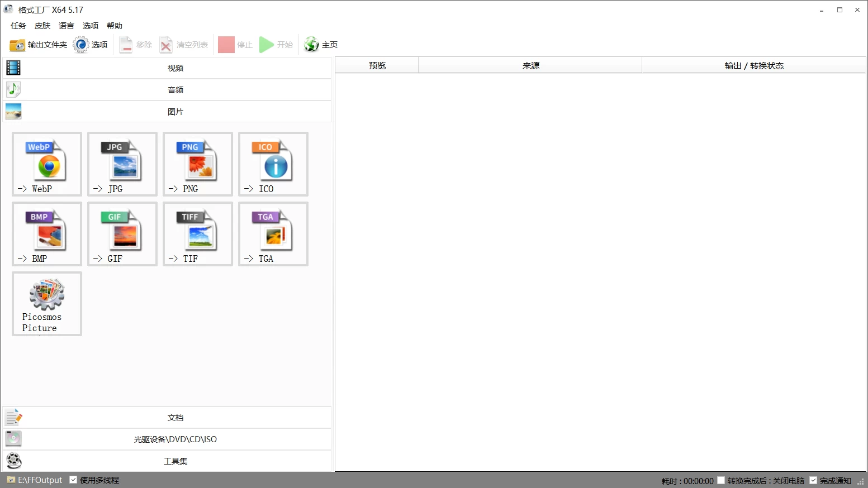Screen dimensions: 868x488
Task: Open the WebP image converter
Action: (x=47, y=164)
